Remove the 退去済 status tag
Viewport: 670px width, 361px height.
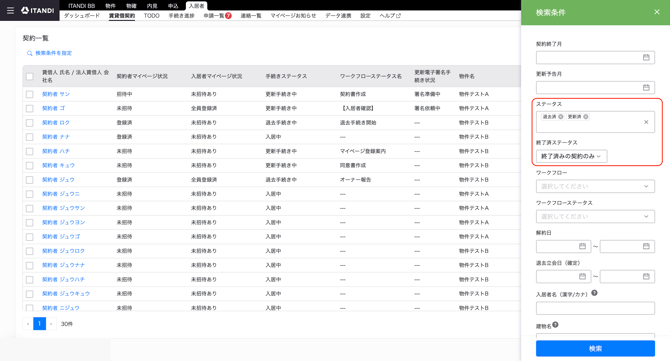tap(561, 117)
